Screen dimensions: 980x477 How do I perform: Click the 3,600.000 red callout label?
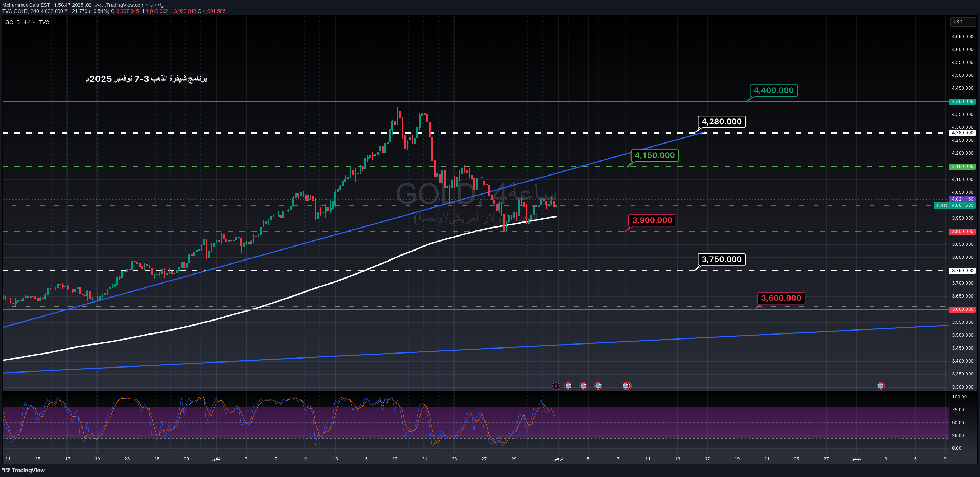point(780,298)
